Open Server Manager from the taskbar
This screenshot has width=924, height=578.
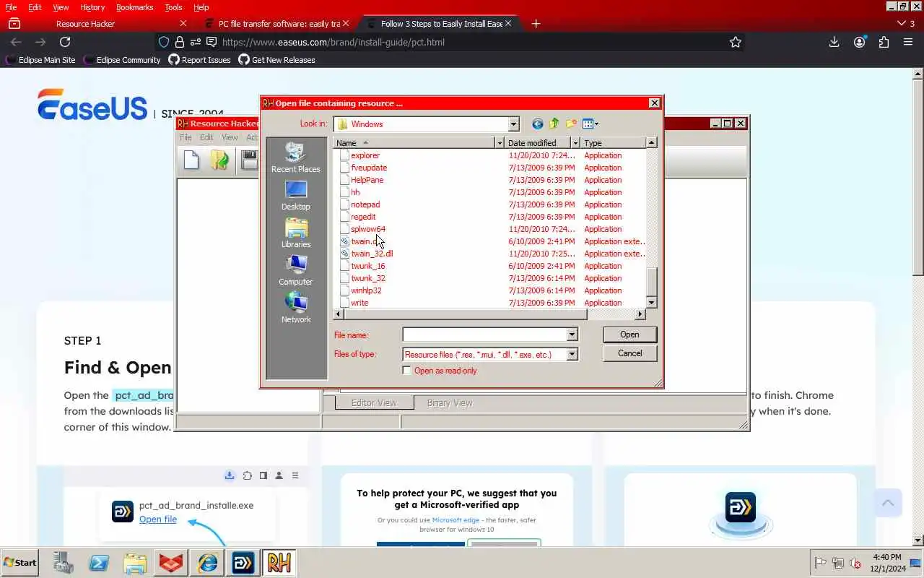[64, 563]
